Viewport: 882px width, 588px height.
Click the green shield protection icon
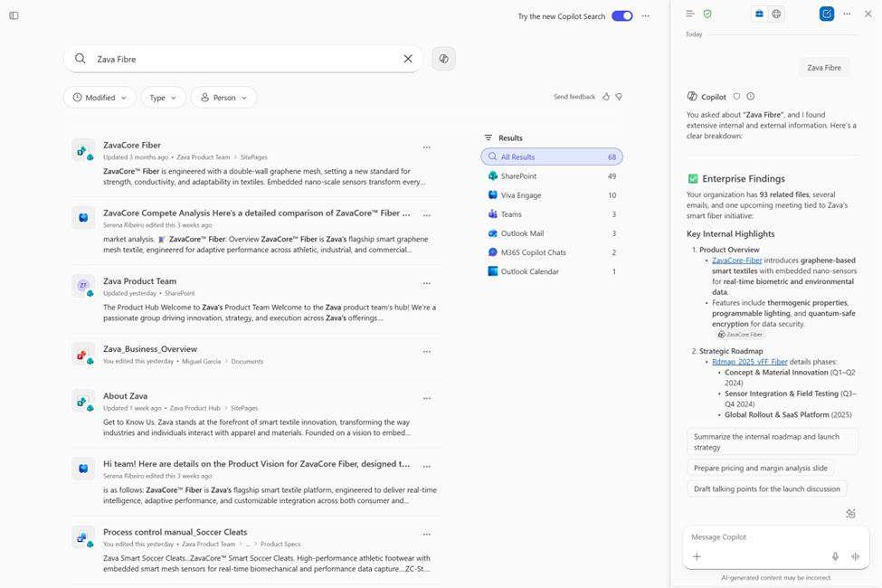(708, 14)
